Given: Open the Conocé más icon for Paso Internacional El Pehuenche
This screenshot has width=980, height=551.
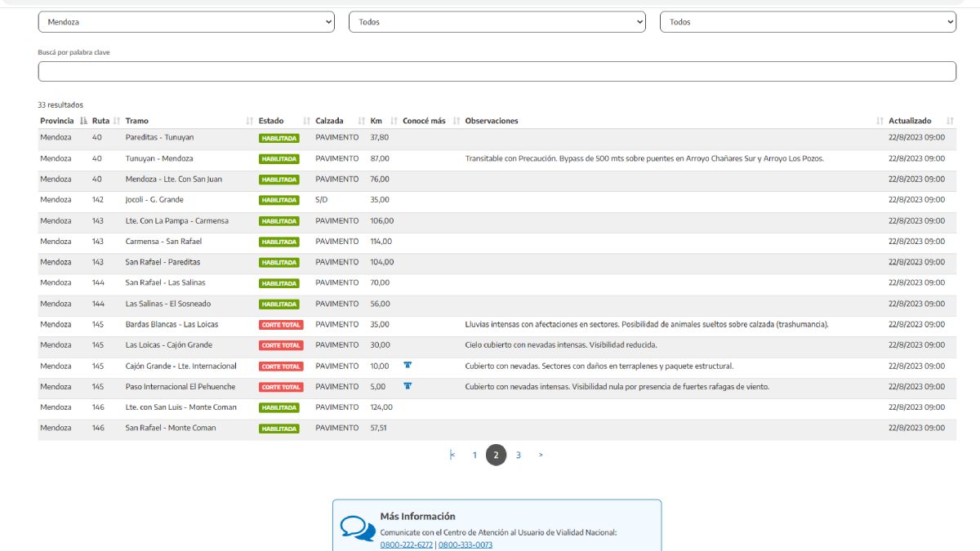Looking at the screenshot, I should pyautogui.click(x=408, y=386).
